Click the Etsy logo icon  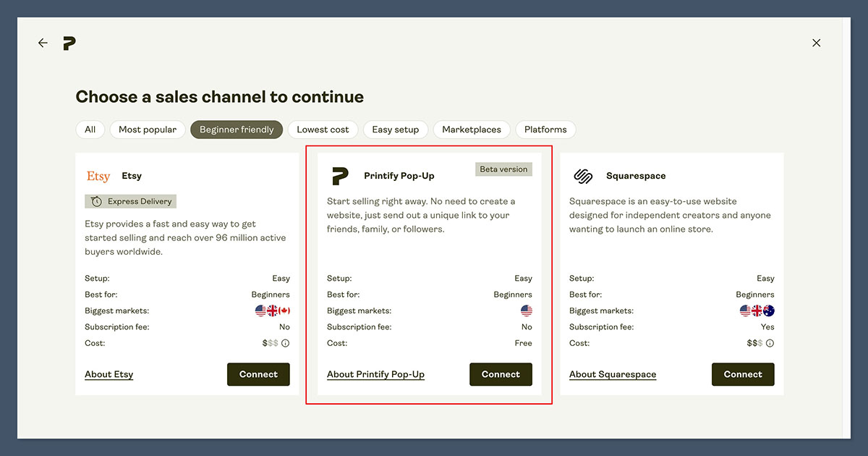(x=98, y=176)
